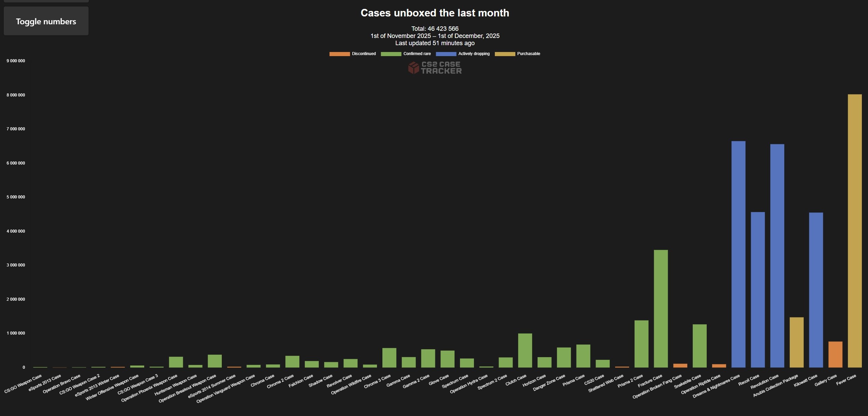
Task: Click the Clutch Case bar
Action: tap(525, 350)
